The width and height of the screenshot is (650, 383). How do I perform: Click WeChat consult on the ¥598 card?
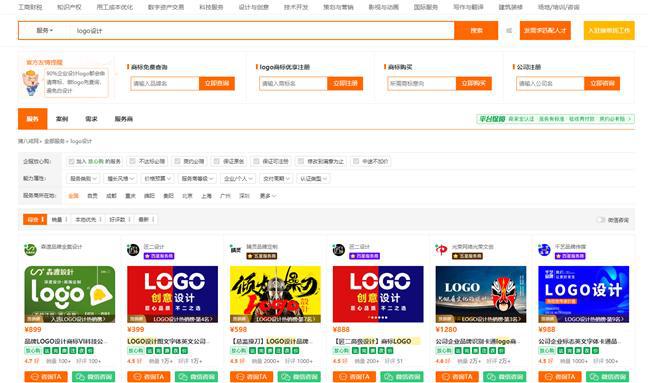(299, 377)
